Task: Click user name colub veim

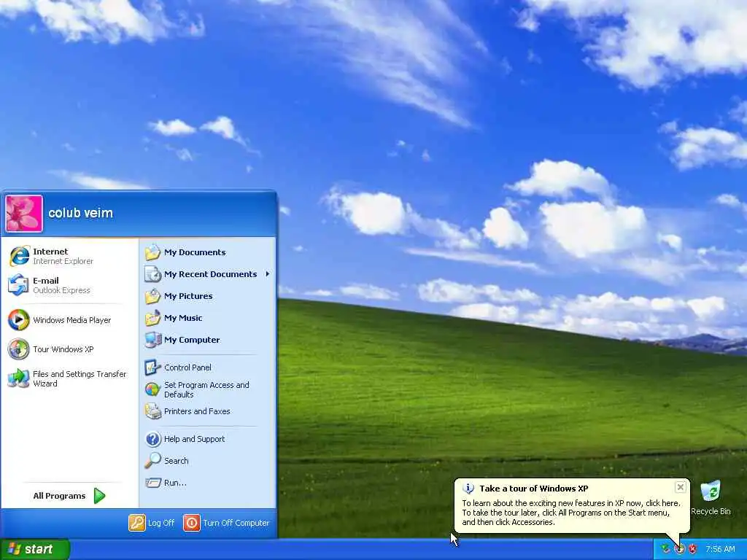Action: pyautogui.click(x=80, y=214)
